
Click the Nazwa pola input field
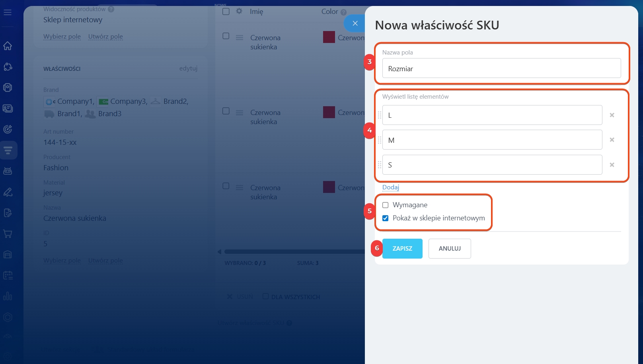pyautogui.click(x=501, y=68)
